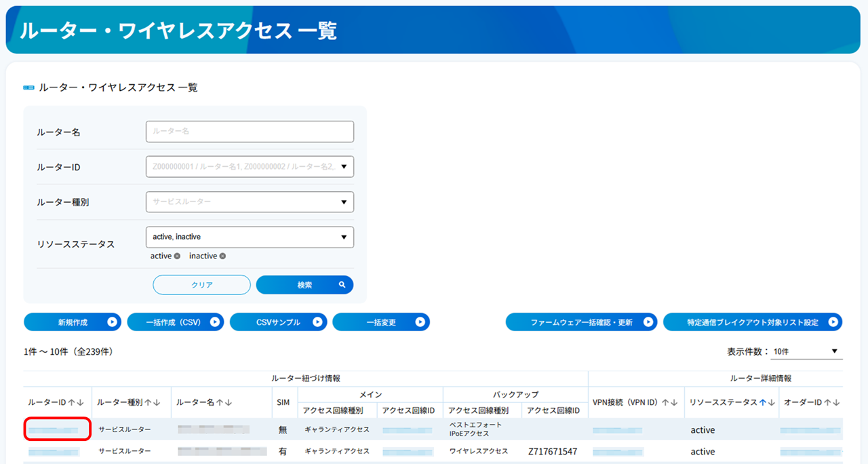Change 表示件数 rows-per-page selector

[x=807, y=351]
